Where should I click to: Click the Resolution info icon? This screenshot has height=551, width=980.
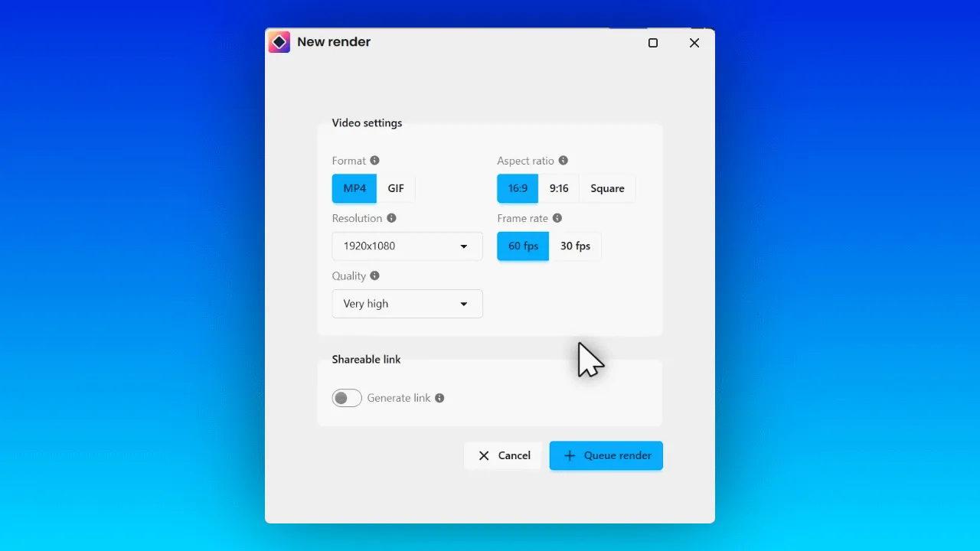point(391,218)
